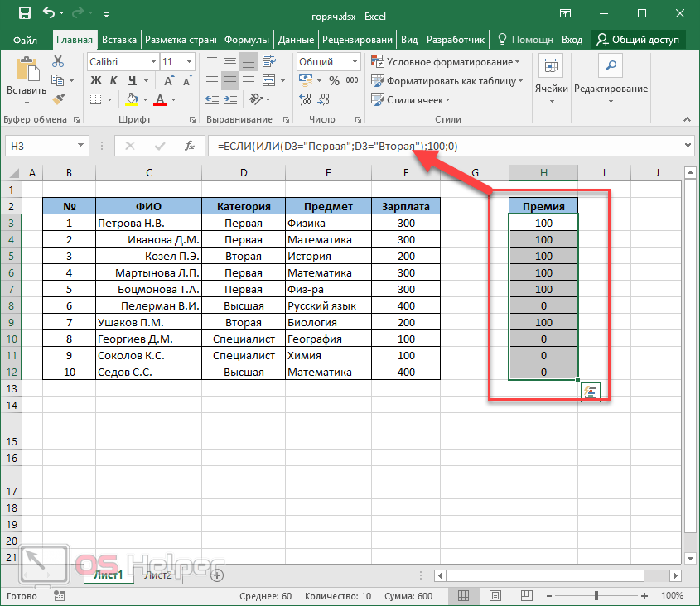Click the Format Painter brush icon
Screen dimensions: 700x606
[58, 99]
